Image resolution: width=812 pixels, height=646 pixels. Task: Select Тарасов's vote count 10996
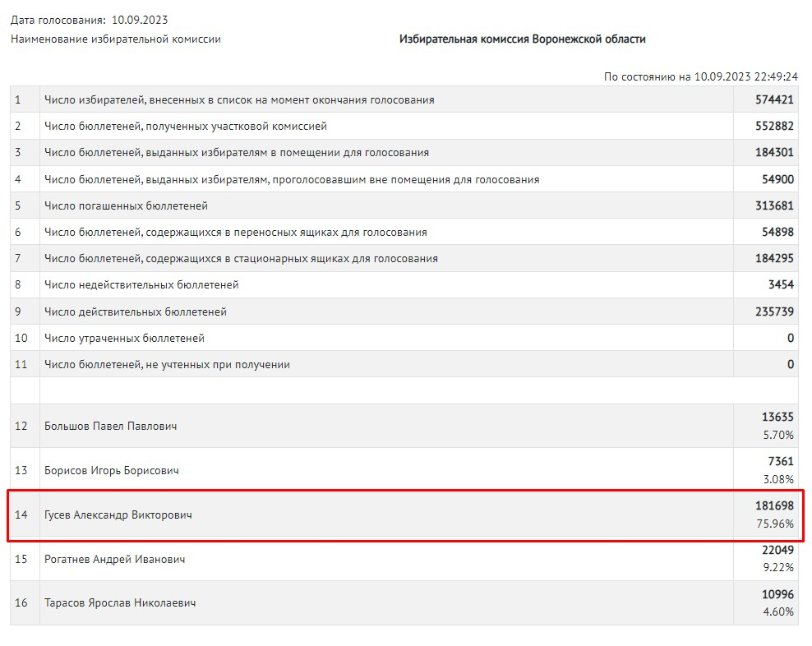pyautogui.click(x=777, y=594)
